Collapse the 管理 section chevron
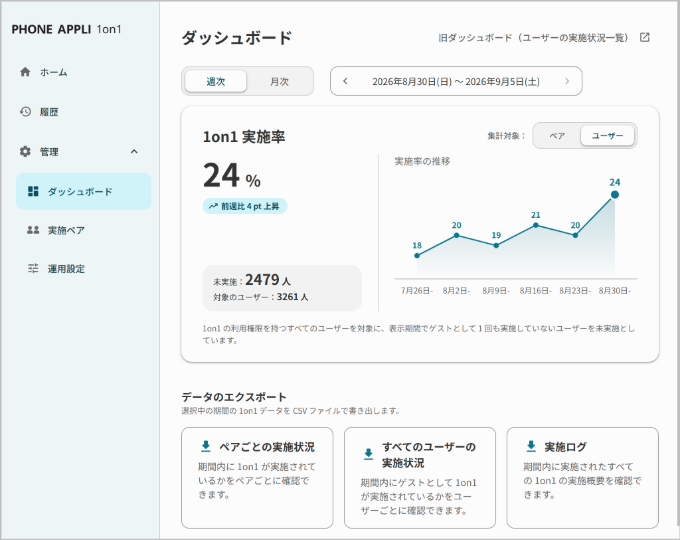The width and height of the screenshot is (680, 540). pyautogui.click(x=134, y=151)
